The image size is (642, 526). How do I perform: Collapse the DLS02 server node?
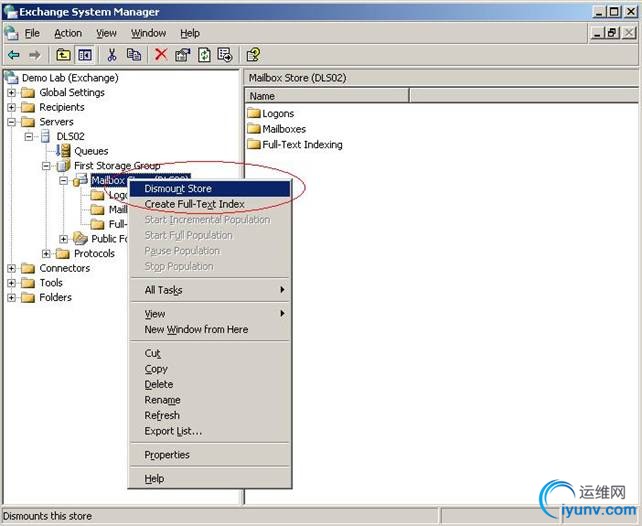pyautogui.click(x=29, y=136)
